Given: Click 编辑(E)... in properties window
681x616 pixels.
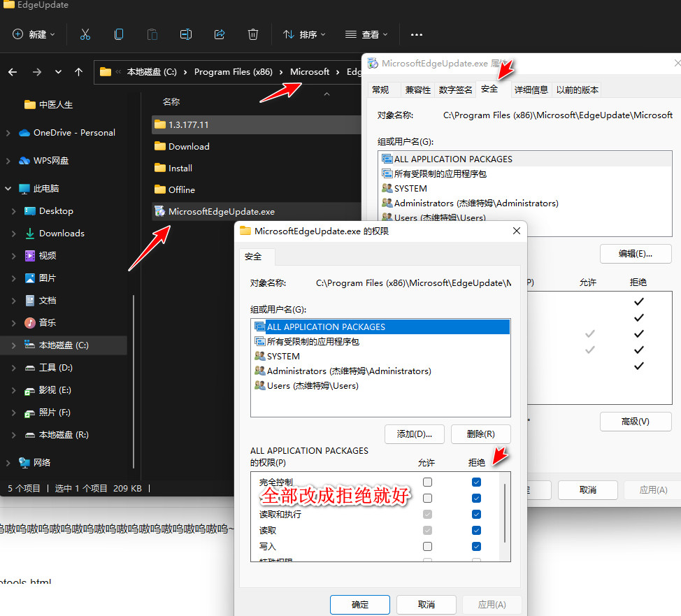Looking at the screenshot, I should [x=636, y=254].
